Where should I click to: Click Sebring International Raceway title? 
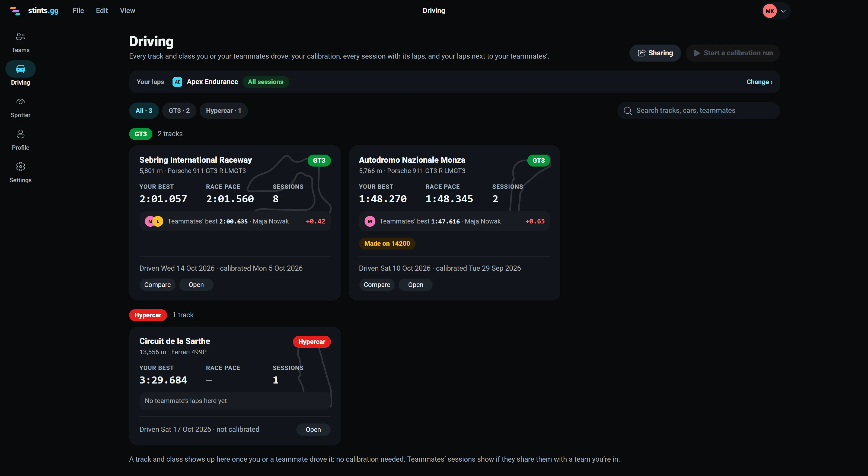pos(196,160)
